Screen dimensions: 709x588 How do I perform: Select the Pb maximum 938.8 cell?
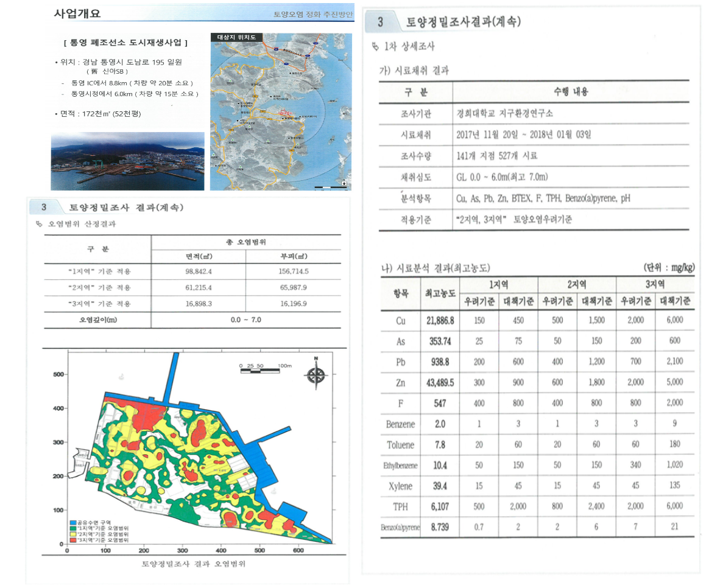[440, 362]
